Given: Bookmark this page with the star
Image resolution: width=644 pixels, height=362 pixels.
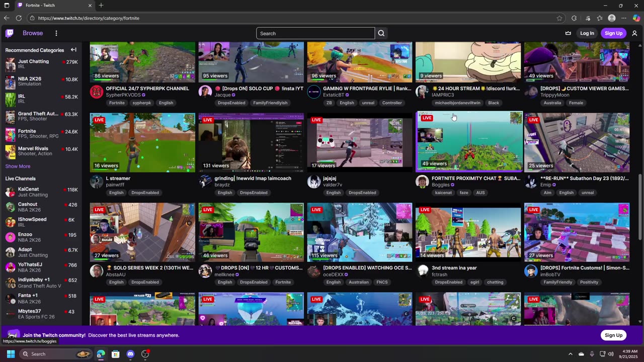Looking at the screenshot, I should point(559,18).
